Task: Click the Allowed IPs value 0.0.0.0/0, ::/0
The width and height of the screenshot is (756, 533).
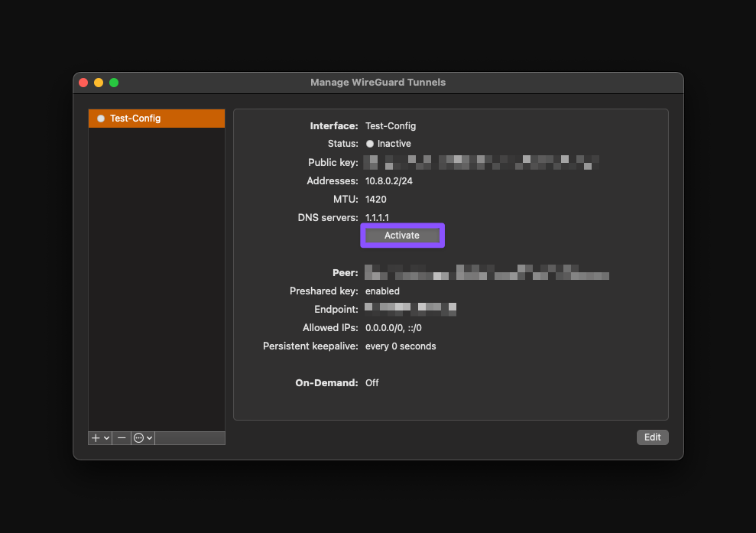Action: pyautogui.click(x=394, y=328)
